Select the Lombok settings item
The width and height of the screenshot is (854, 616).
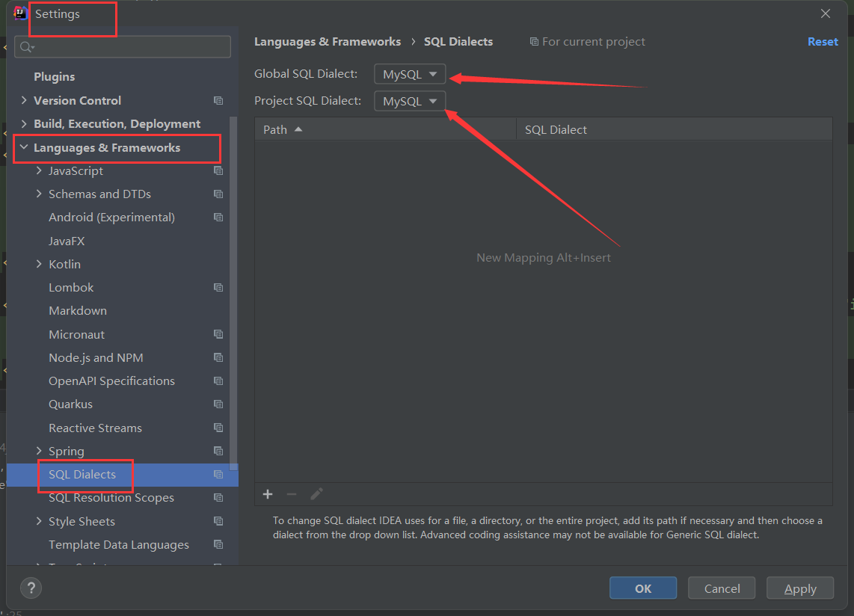[71, 287]
